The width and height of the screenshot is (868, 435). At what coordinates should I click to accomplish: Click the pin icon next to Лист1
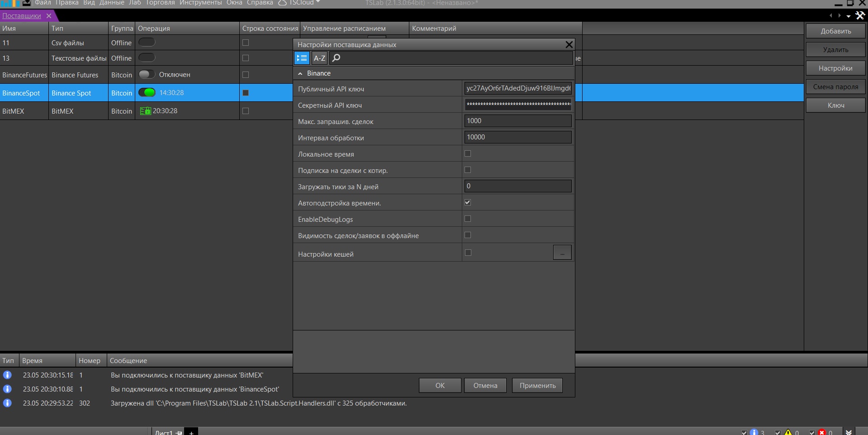click(x=179, y=433)
